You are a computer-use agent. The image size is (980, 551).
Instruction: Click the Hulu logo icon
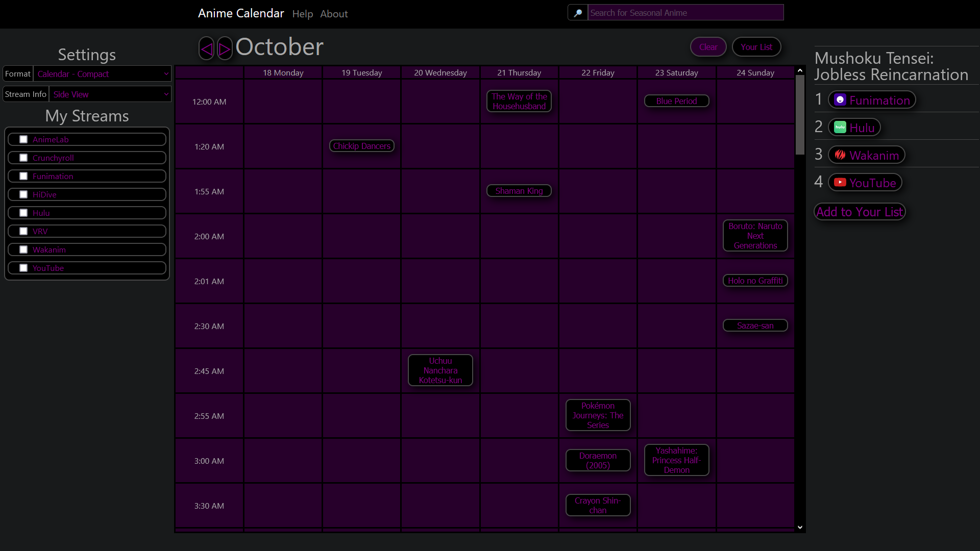coord(840,128)
